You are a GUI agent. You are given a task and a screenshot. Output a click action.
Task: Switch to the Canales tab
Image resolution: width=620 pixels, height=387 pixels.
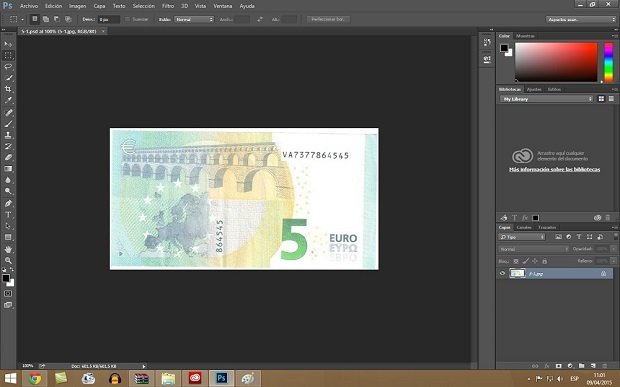(524, 227)
